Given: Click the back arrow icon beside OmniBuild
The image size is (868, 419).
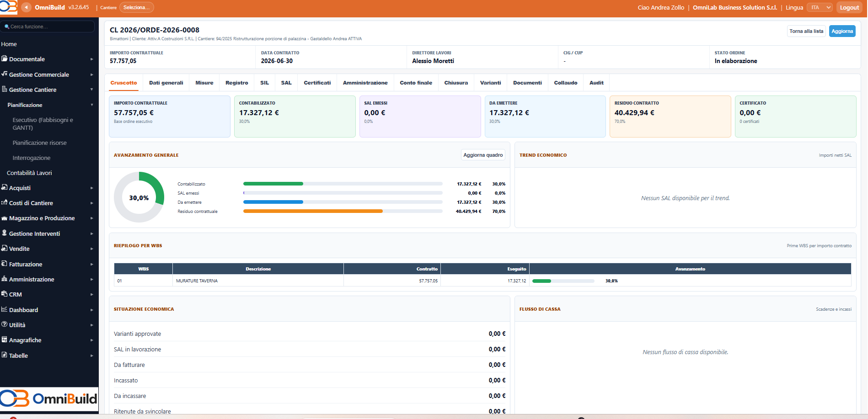Looking at the screenshot, I should [x=27, y=7].
